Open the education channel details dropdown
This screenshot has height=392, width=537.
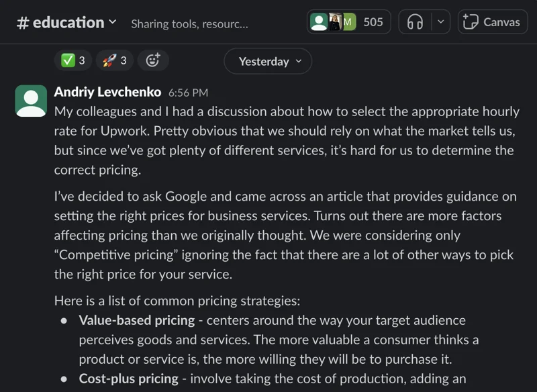click(x=66, y=23)
